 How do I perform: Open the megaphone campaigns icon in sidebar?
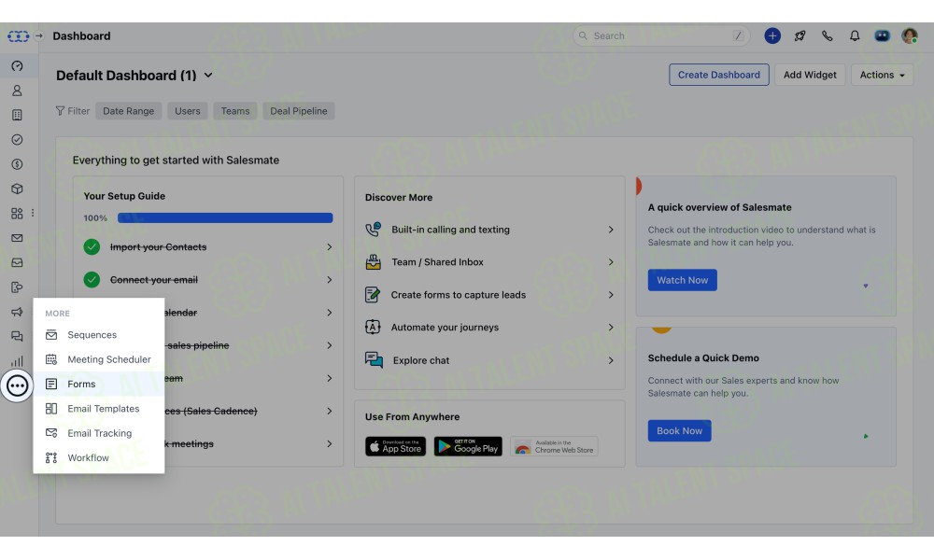17,312
